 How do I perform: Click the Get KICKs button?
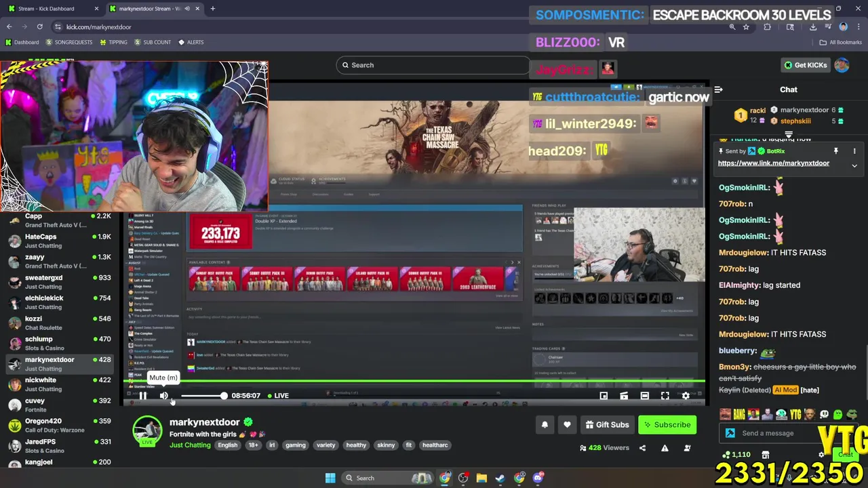[805, 65]
